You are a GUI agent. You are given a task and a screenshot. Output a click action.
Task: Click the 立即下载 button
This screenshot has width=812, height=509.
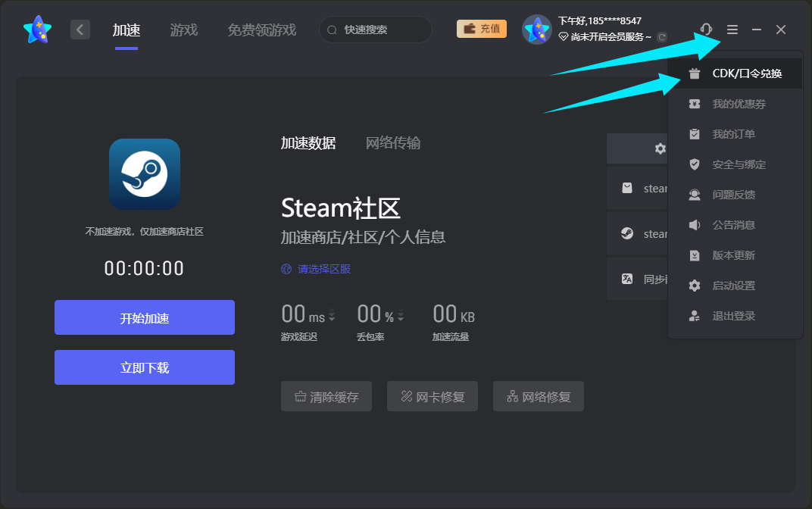pos(145,367)
